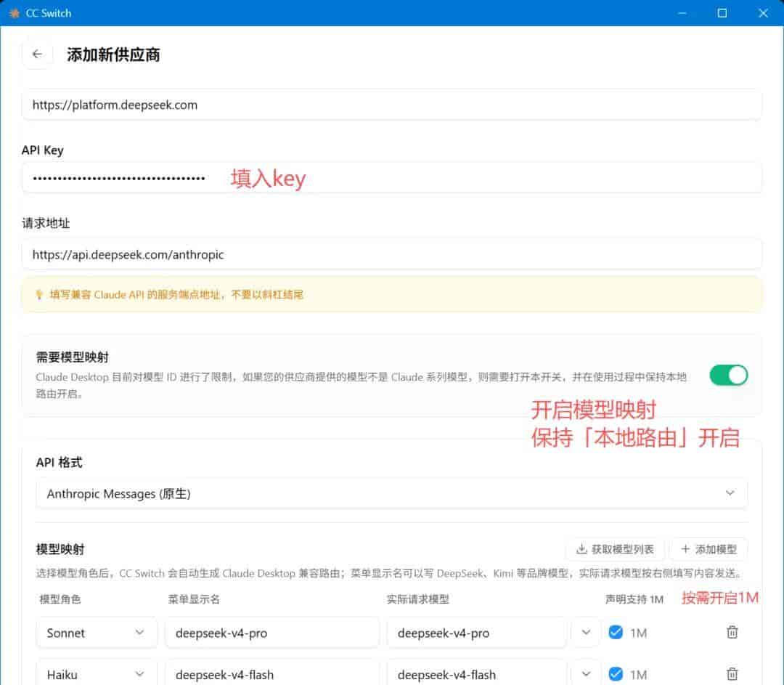The height and width of the screenshot is (685, 784).
Task: Edit menu display name deepseek-v4-pro
Action: click(x=272, y=633)
